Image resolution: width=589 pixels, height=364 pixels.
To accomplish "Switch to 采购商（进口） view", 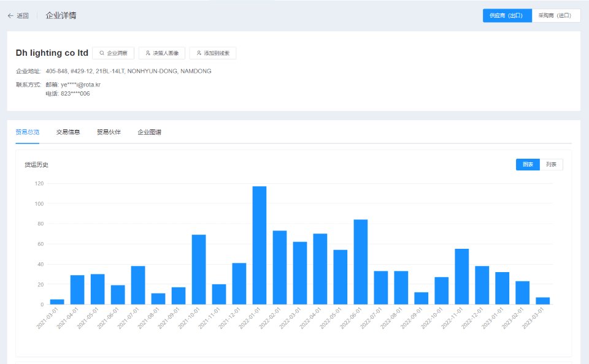I will click(555, 15).
